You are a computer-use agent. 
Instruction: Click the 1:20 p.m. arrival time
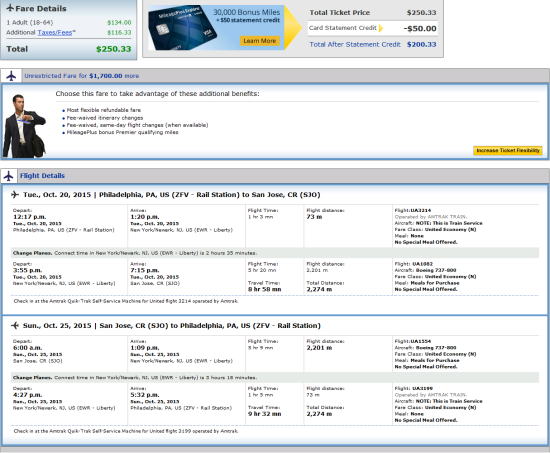pyautogui.click(x=145, y=217)
